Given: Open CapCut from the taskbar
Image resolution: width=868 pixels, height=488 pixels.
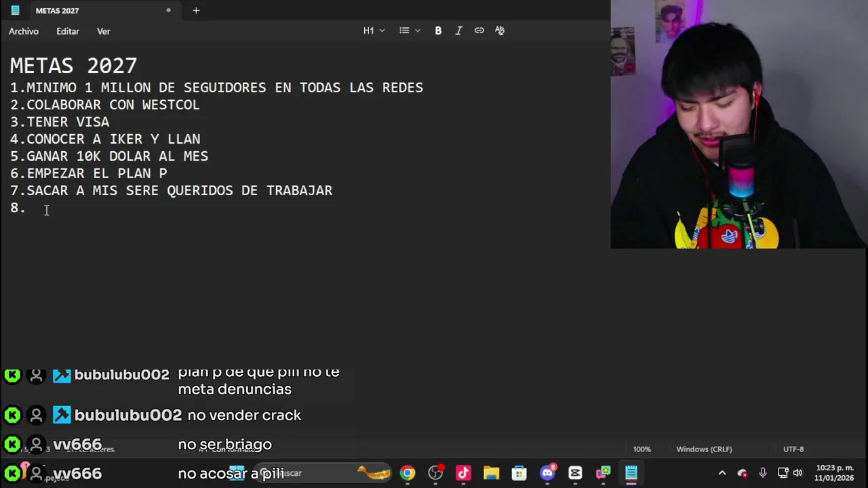Looking at the screenshot, I should [x=575, y=473].
